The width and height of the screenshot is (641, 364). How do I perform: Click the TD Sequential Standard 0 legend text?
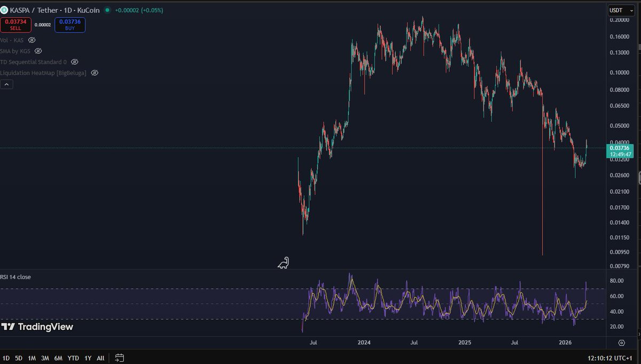point(34,62)
